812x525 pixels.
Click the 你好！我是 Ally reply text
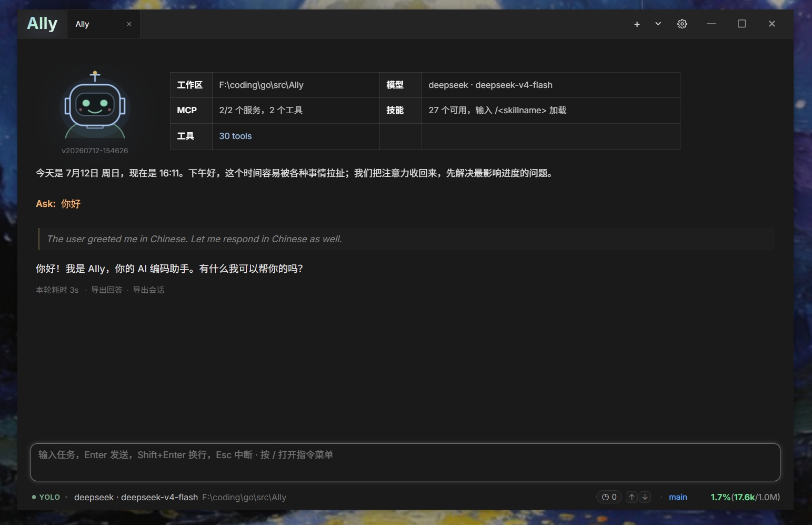pyautogui.click(x=169, y=269)
